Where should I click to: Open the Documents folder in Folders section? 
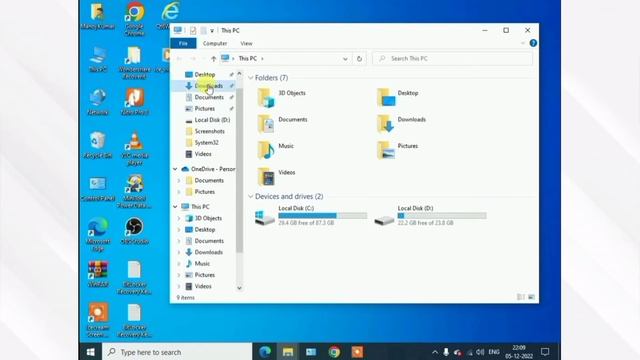(x=282, y=124)
